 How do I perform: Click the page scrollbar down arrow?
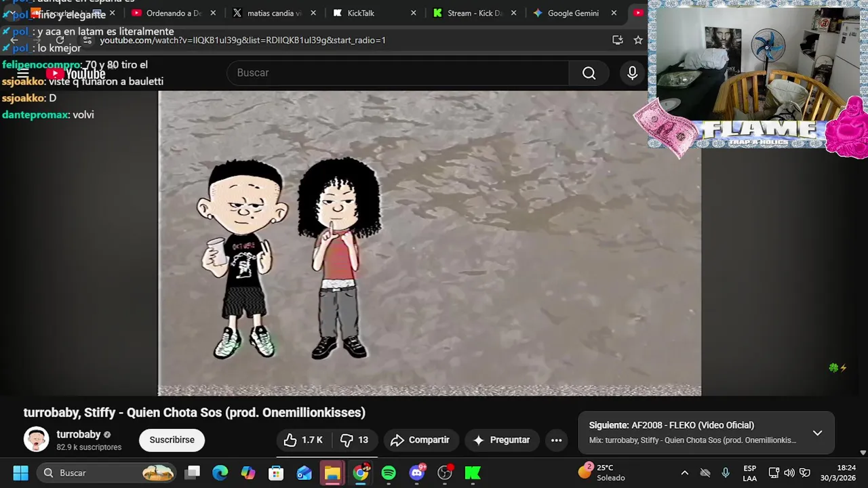click(x=863, y=453)
